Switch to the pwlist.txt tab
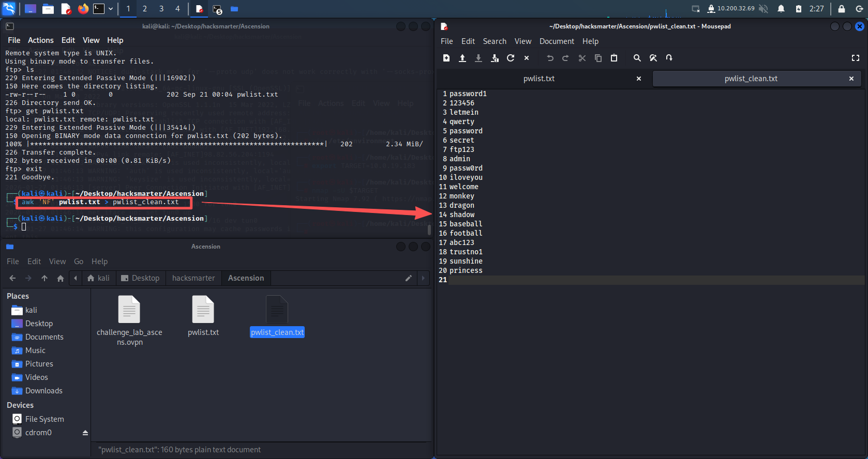This screenshot has width=868, height=459. 539,79
